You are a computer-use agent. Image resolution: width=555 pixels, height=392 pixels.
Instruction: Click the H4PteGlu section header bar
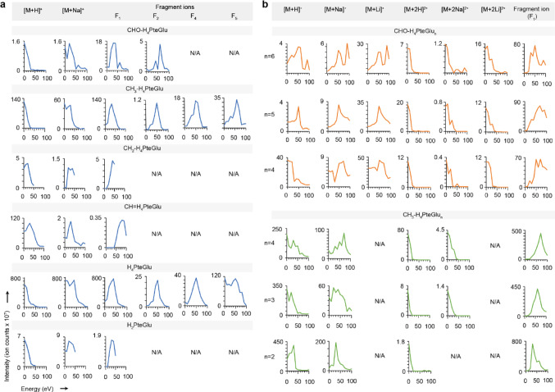point(132,267)
